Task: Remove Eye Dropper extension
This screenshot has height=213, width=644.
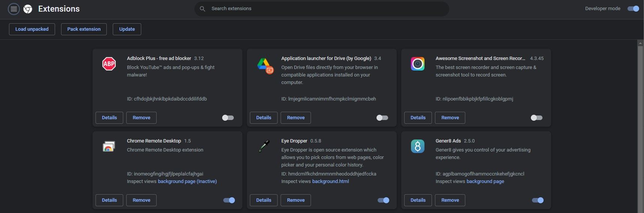Action: coord(296,200)
